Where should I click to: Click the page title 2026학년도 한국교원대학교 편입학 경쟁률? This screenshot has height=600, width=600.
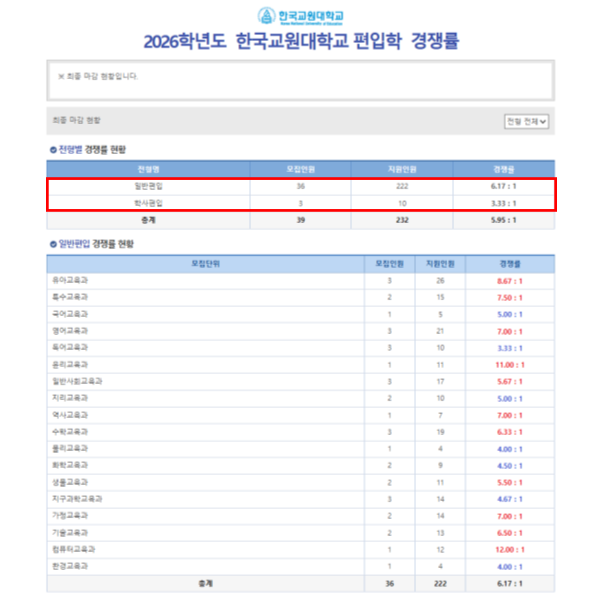[x=301, y=41]
